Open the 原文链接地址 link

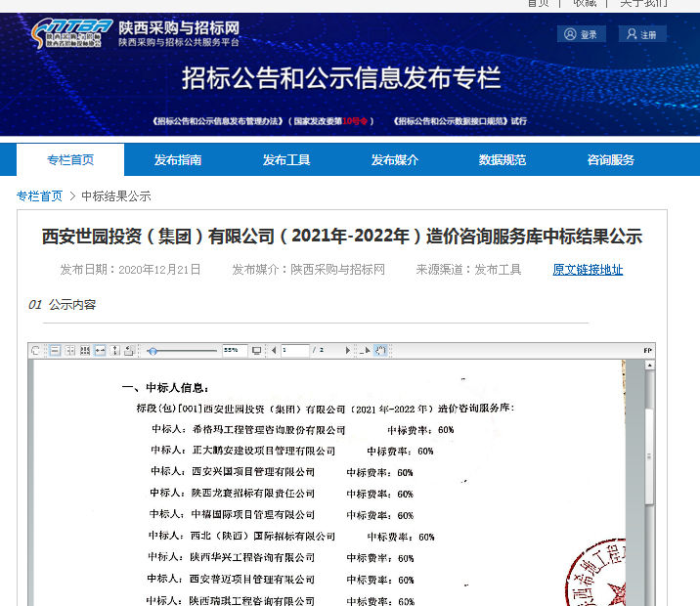[x=588, y=270]
